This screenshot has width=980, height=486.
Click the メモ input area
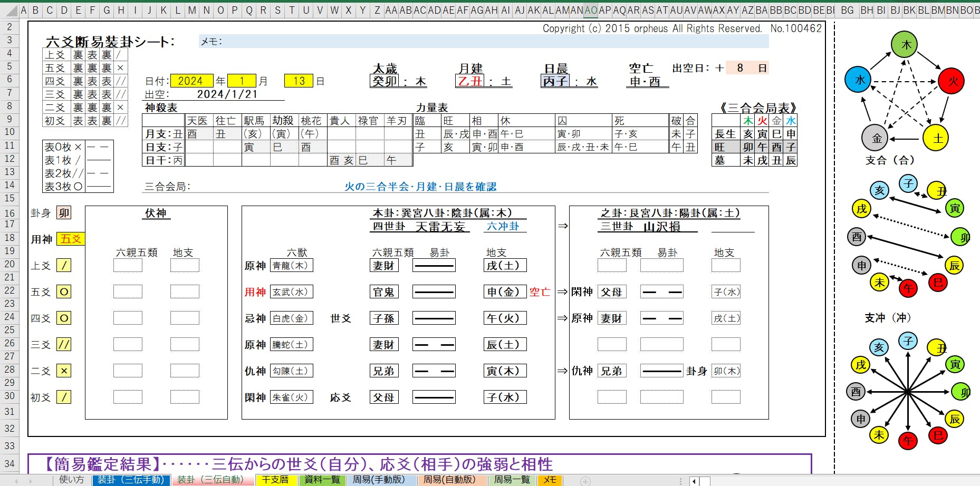484,41
